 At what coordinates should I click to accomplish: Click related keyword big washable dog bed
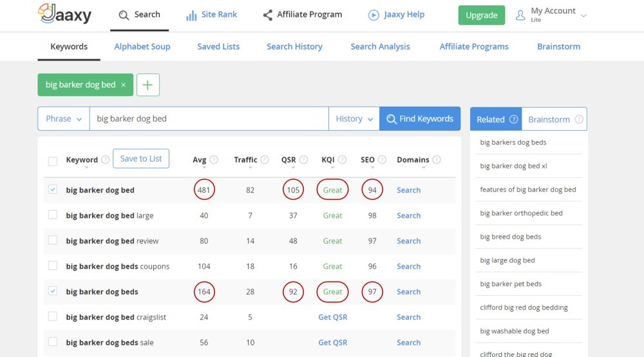[514, 331]
